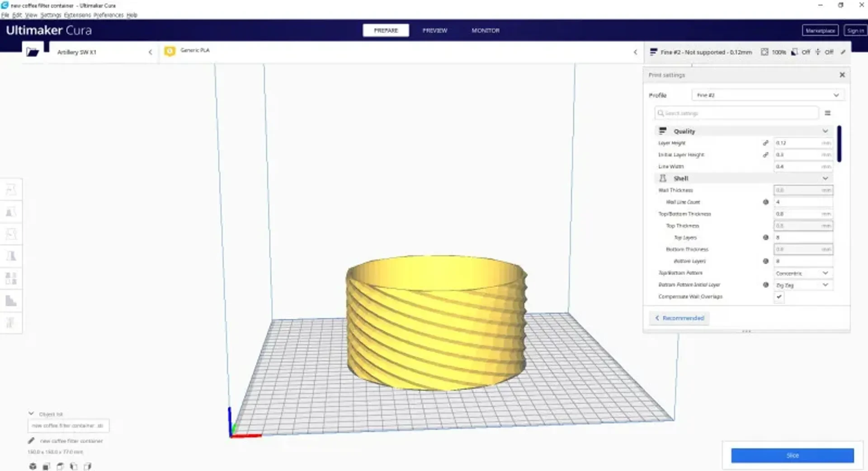Open the File menu

click(5, 15)
